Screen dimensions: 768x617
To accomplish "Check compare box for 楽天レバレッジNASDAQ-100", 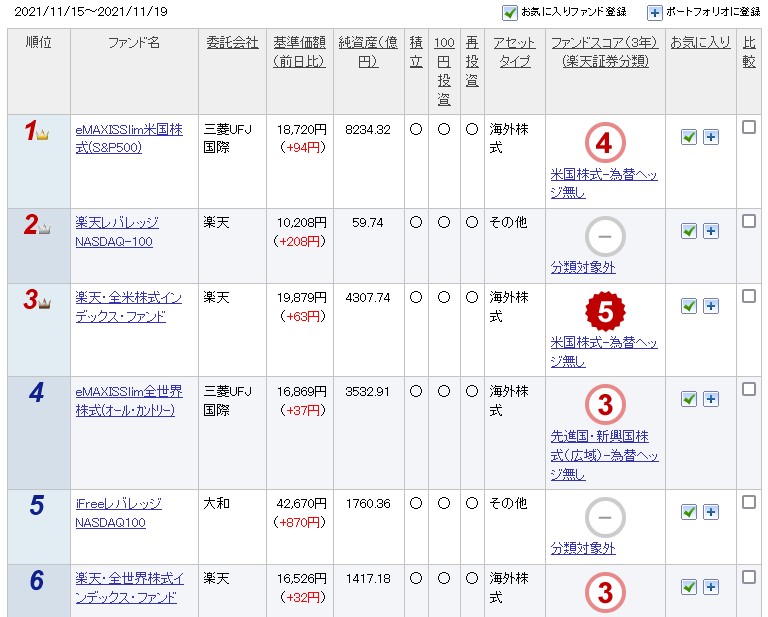I will click(748, 221).
